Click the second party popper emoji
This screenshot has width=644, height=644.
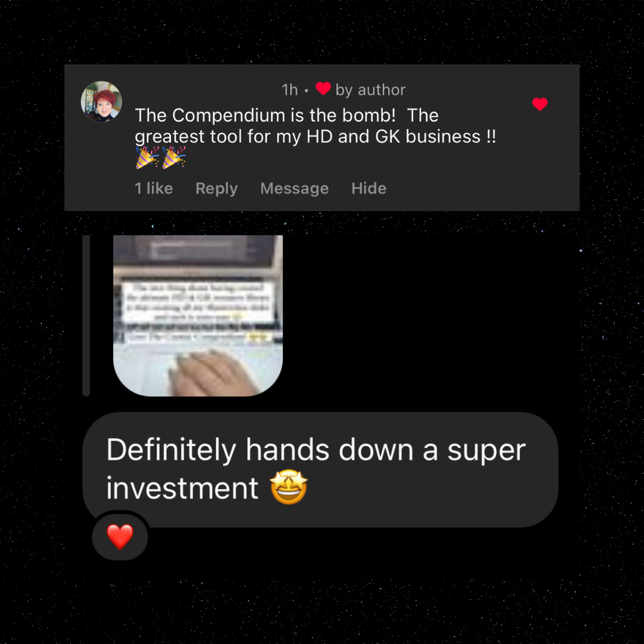[x=174, y=157]
